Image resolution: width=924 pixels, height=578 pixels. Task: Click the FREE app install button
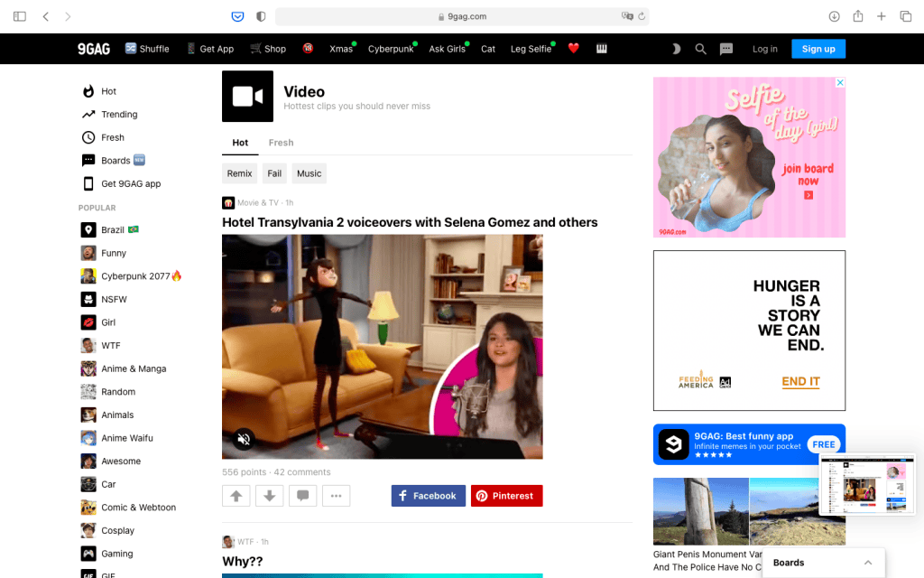[823, 444]
